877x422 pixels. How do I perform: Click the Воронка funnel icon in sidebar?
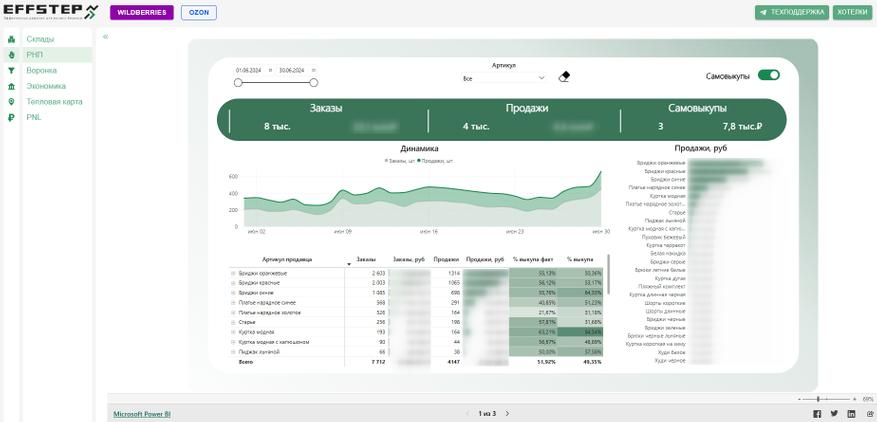pyautogui.click(x=11, y=71)
